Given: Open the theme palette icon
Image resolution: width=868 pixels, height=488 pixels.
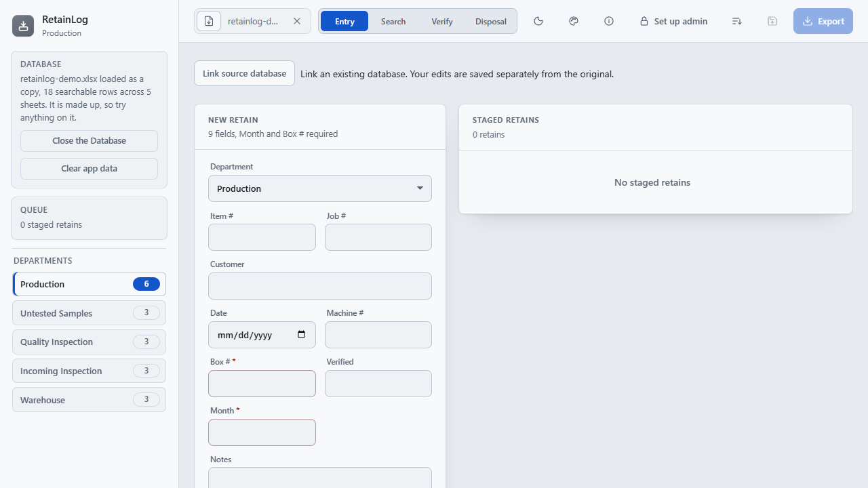Looking at the screenshot, I should (x=574, y=21).
